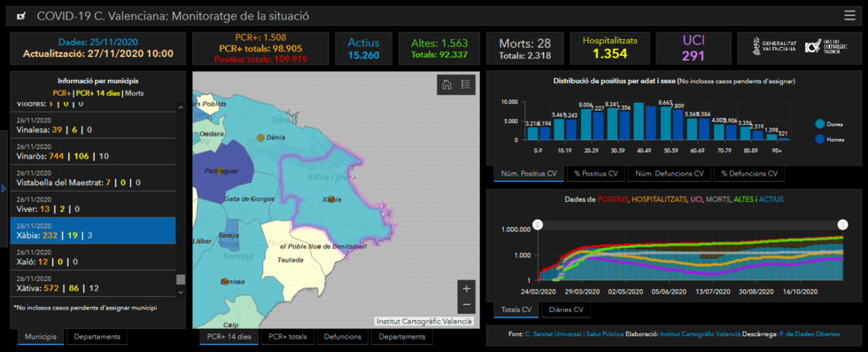Click the dashboard logo beside the title
Screen dimensions: 868x352
pos(21,16)
